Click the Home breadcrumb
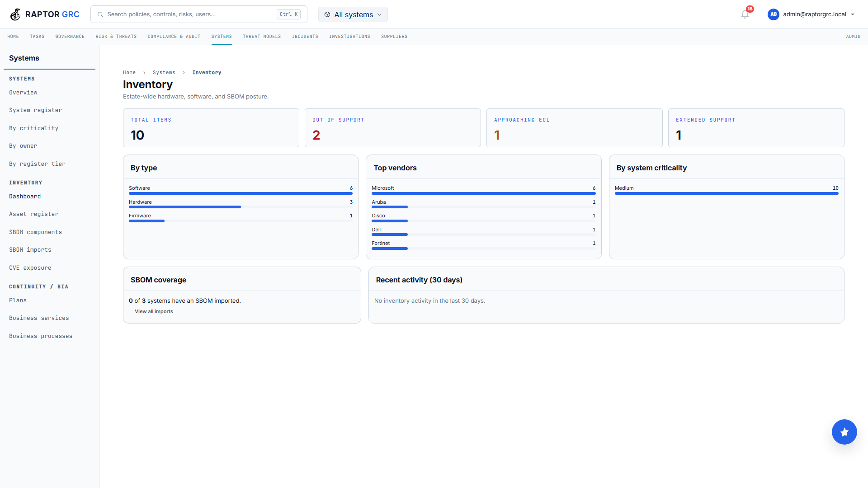The image size is (868, 488). (129, 73)
